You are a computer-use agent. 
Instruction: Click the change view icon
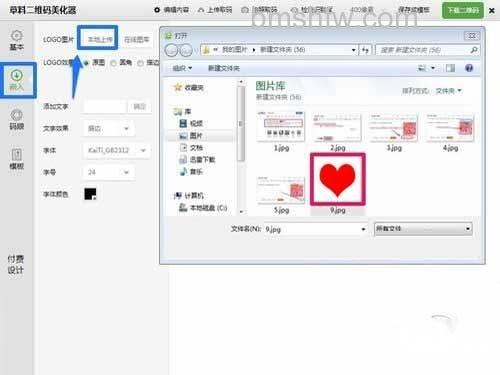pos(422,68)
